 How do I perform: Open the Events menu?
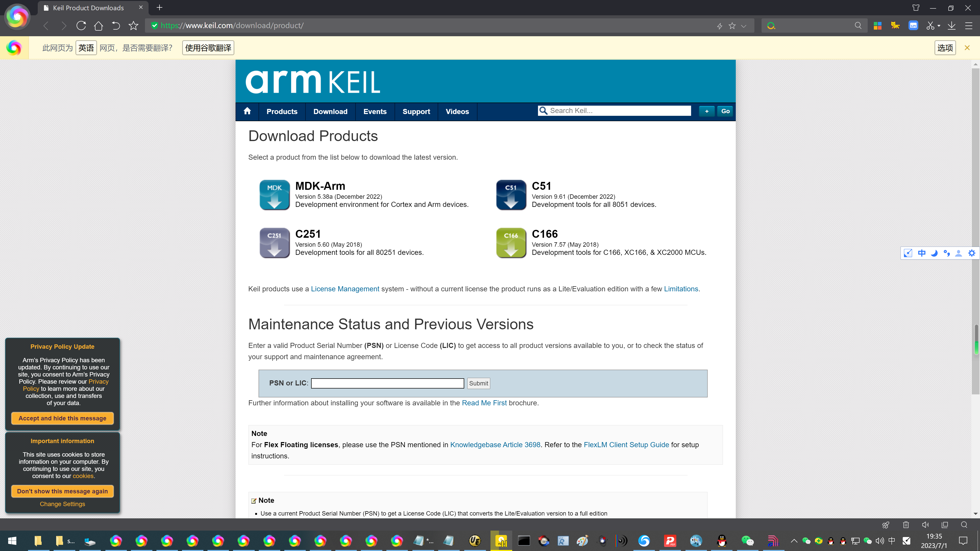(x=375, y=111)
